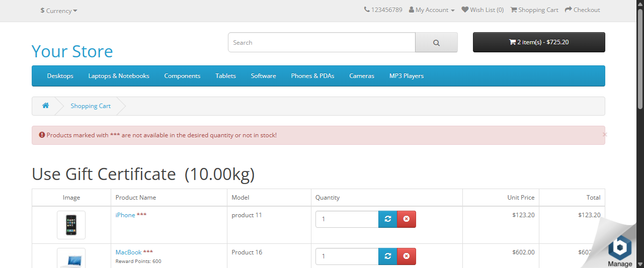The width and height of the screenshot is (644, 268).
Task: Open the Laptops & Notebooks menu
Action: pyautogui.click(x=119, y=76)
